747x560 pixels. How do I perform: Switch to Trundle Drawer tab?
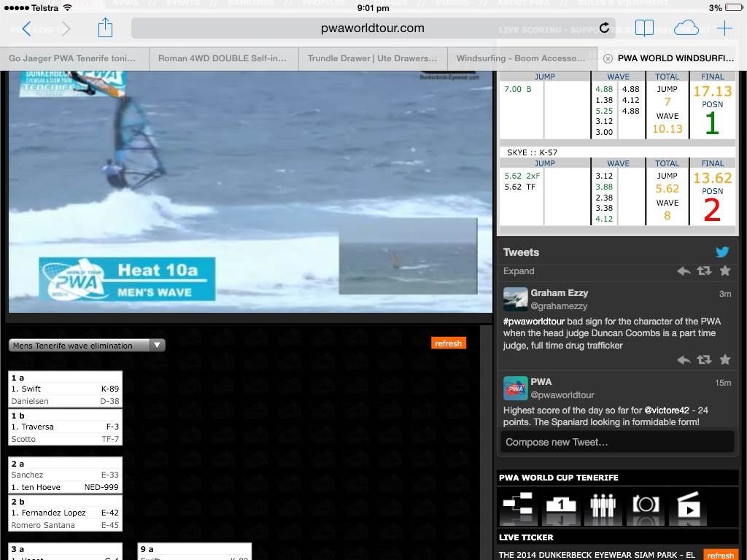pyautogui.click(x=372, y=58)
